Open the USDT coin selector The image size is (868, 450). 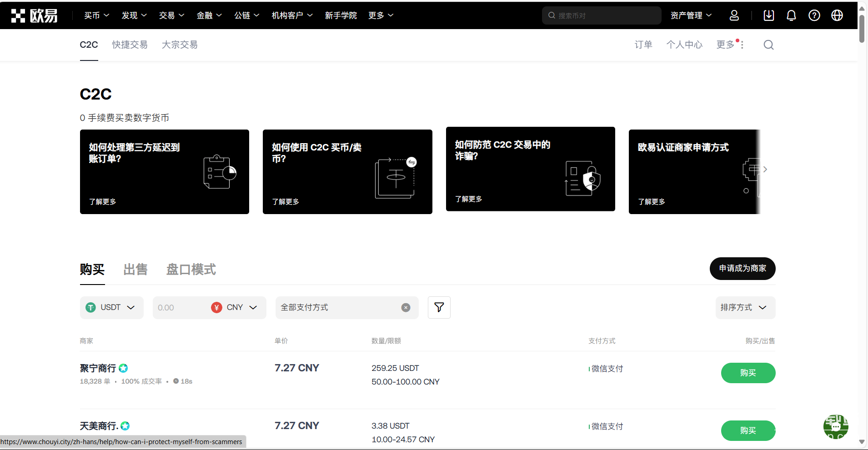coord(112,308)
